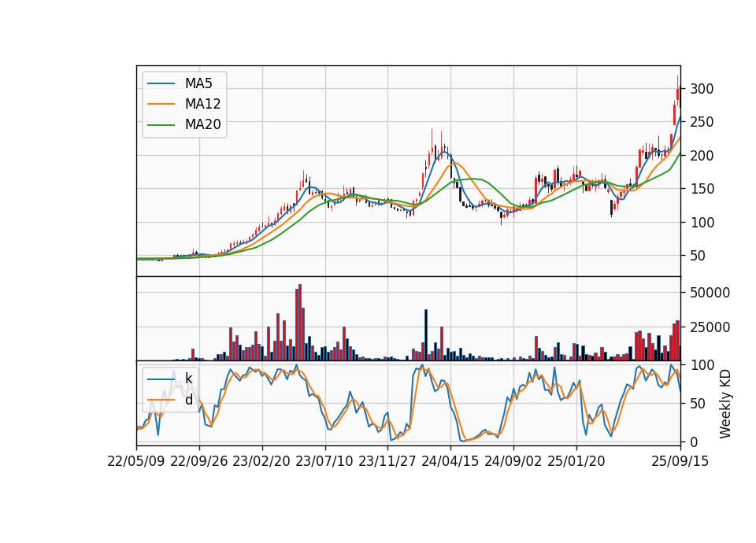Click the tall black volume bar in early 2024
This screenshot has width=756, height=543.
(426, 335)
